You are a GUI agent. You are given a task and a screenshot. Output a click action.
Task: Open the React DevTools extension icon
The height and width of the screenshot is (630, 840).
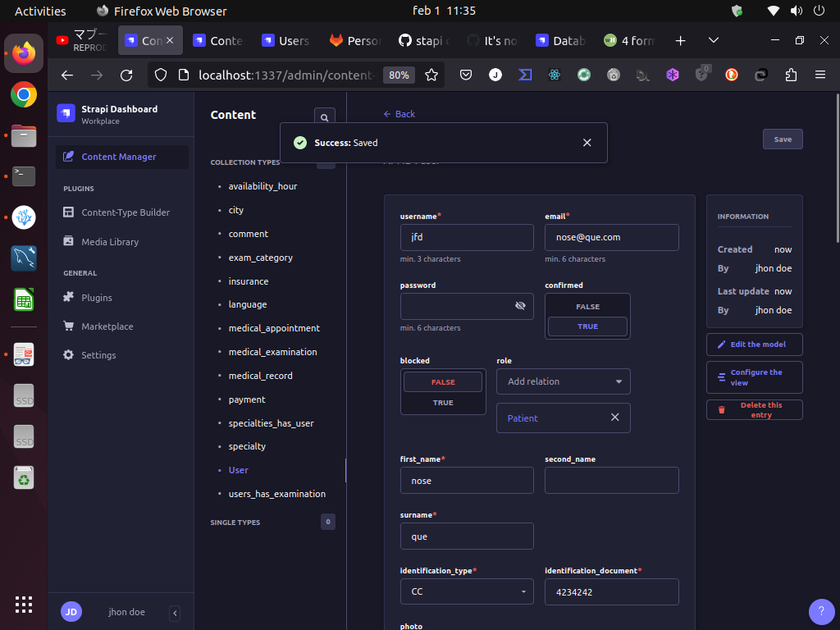point(555,75)
